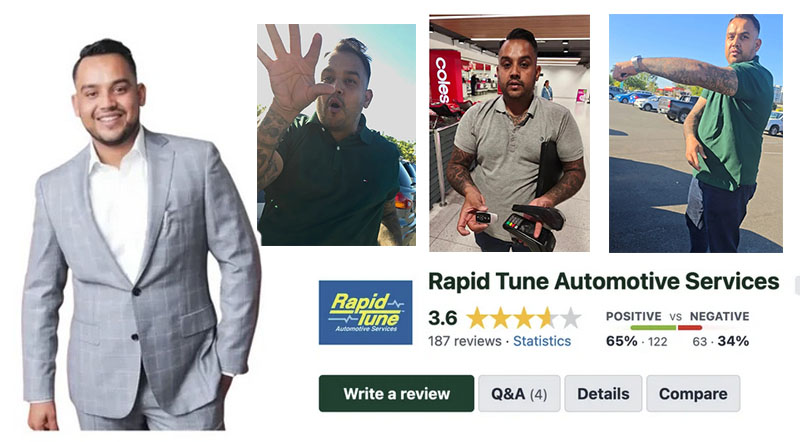
Task: Click the Rapid Tune Automotive Services title
Action: (x=604, y=281)
